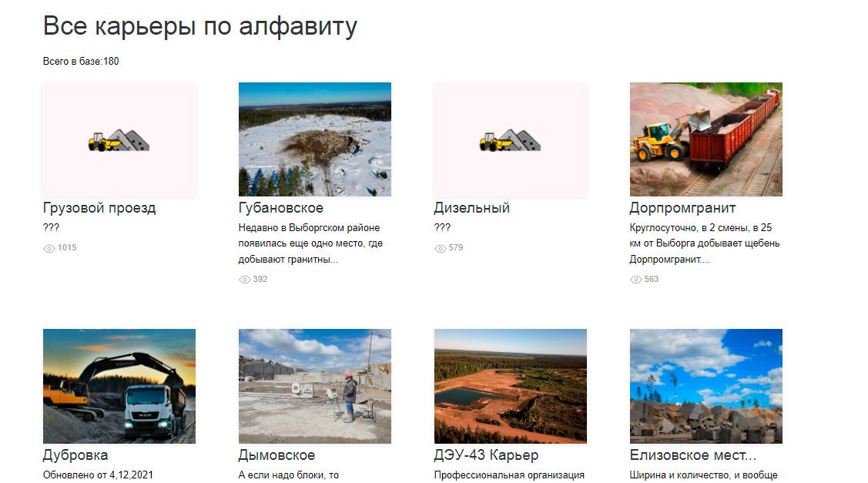Select the ДЭУ-43 Карьер title

(486, 455)
